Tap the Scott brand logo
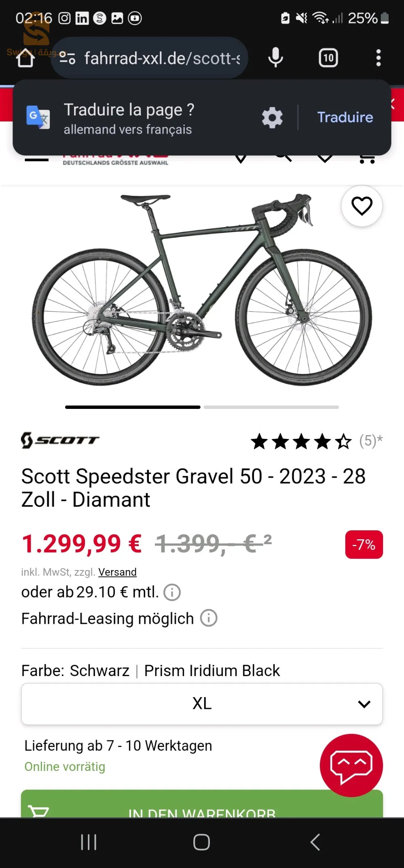The image size is (404, 868). click(x=60, y=440)
